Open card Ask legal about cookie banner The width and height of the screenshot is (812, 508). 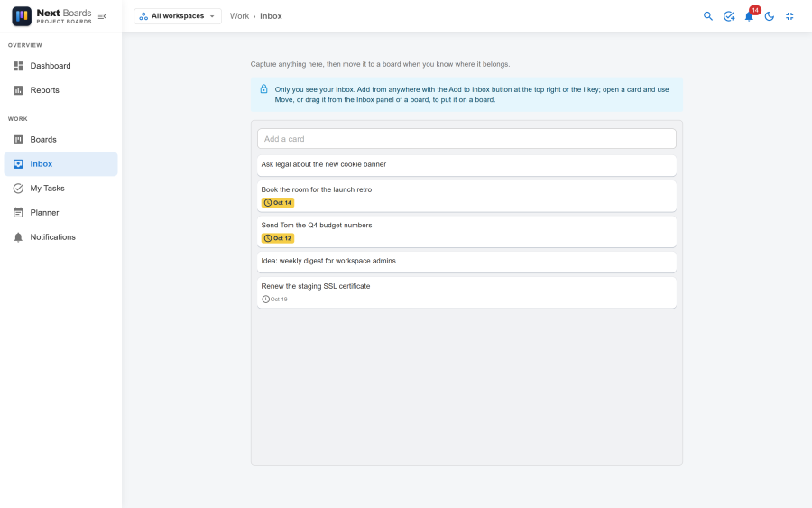pyautogui.click(x=466, y=165)
